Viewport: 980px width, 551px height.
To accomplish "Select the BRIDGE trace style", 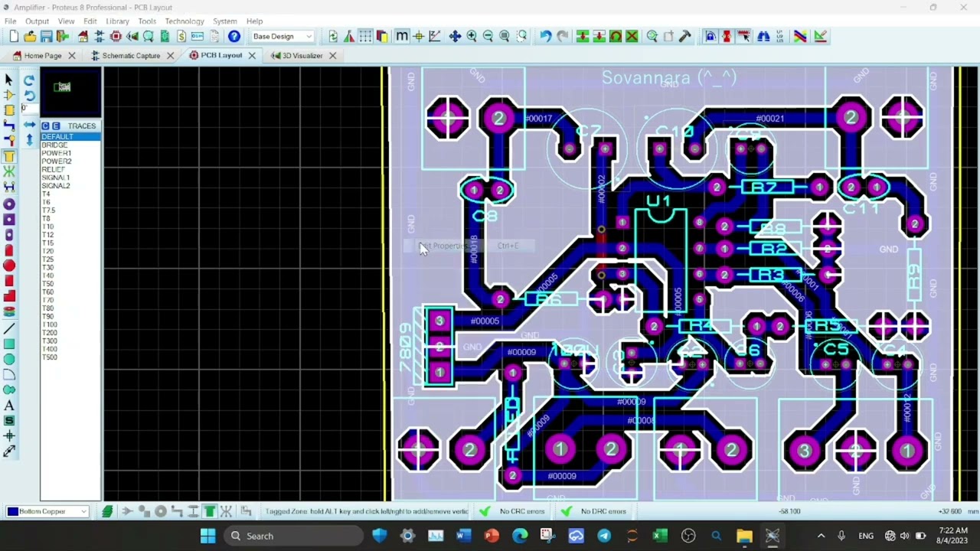I will tap(54, 145).
